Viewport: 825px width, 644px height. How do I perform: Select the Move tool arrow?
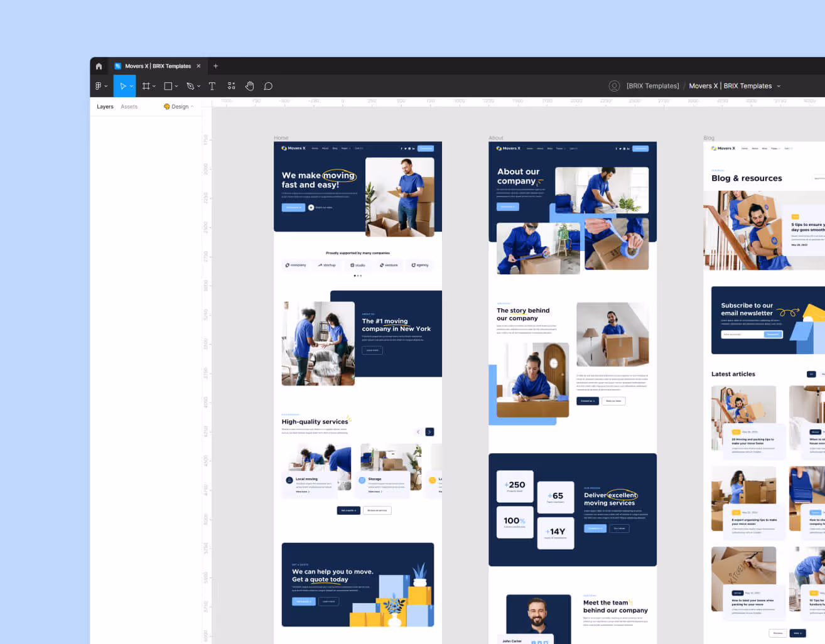[x=122, y=86]
